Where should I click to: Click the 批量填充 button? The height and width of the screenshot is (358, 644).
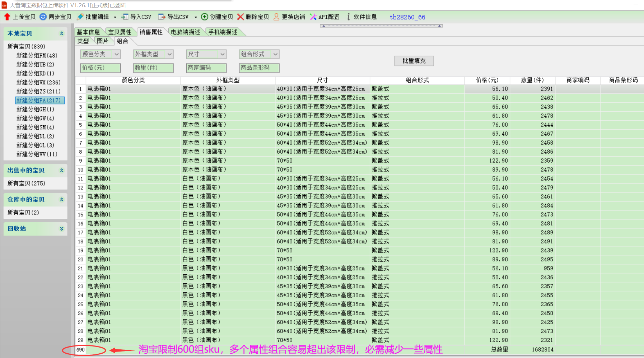[x=414, y=61]
